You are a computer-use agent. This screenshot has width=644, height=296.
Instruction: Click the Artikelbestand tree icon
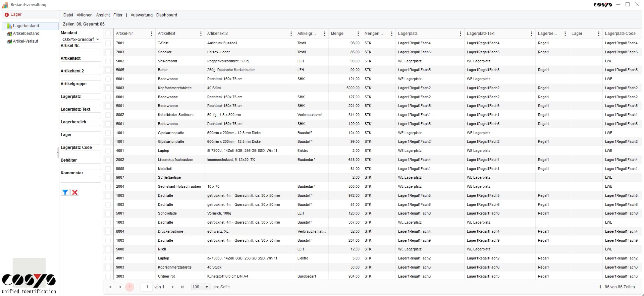[9, 34]
